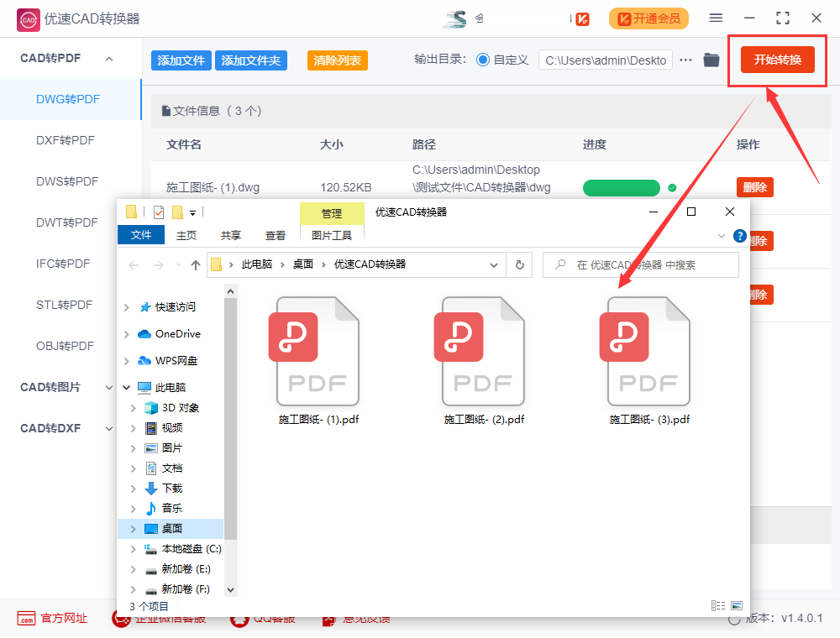Select IFC转PDF in the sidebar

tap(63, 264)
